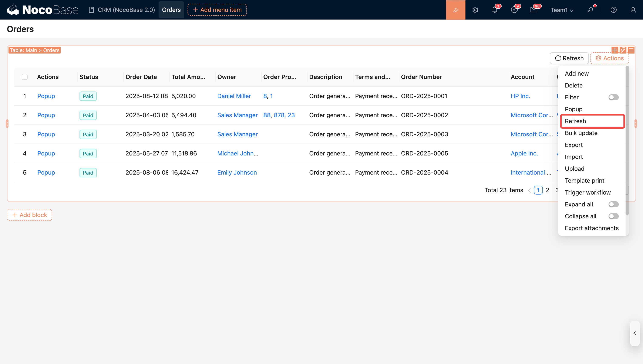643x364 pixels.
Task: Enable the Expand all switch
Action: pos(613,204)
